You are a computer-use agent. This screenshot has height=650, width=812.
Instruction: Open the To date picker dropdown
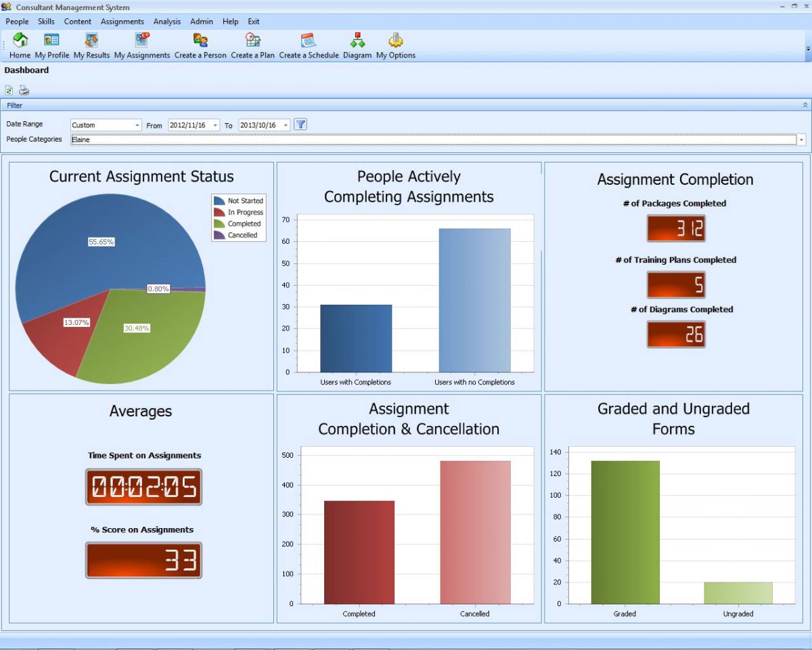286,125
